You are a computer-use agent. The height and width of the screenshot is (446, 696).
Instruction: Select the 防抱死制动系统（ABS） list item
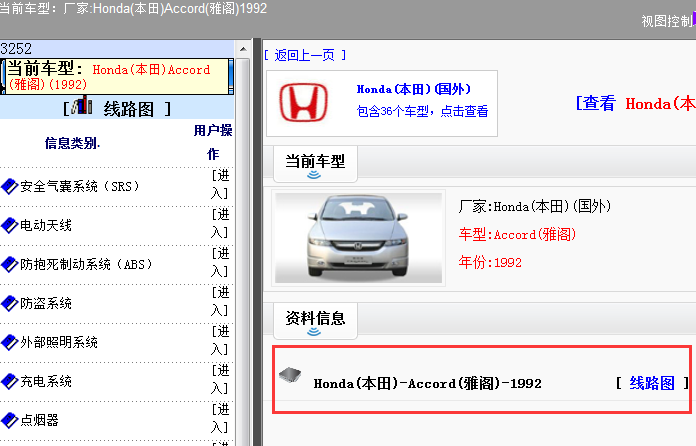click(x=87, y=264)
